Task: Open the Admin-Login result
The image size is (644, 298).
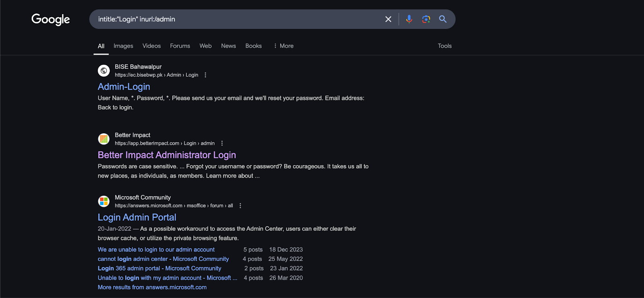Action: (124, 87)
